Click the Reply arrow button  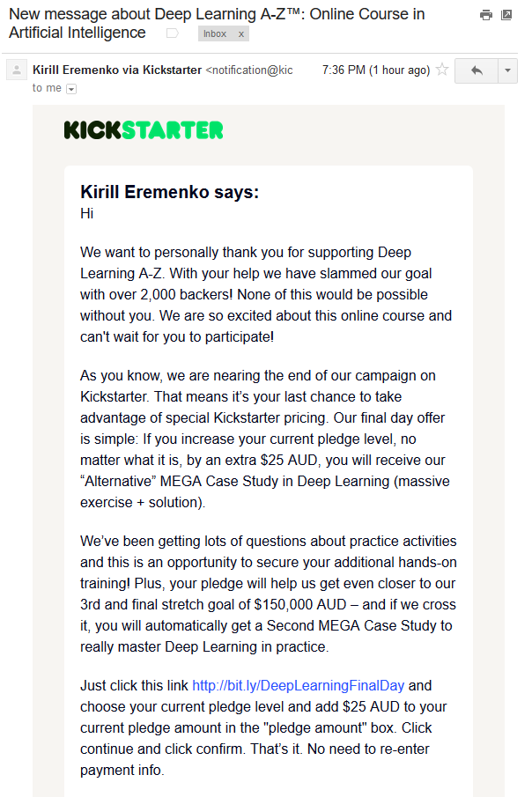click(477, 70)
